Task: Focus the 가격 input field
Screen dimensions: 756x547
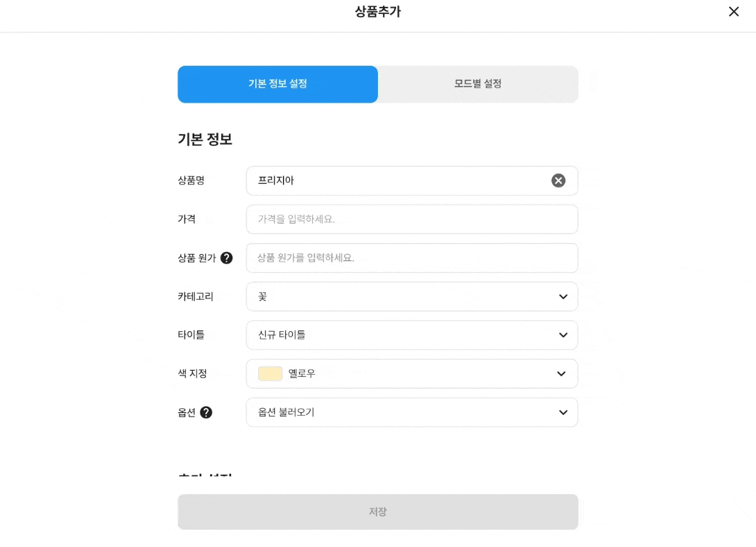Action: [411, 219]
